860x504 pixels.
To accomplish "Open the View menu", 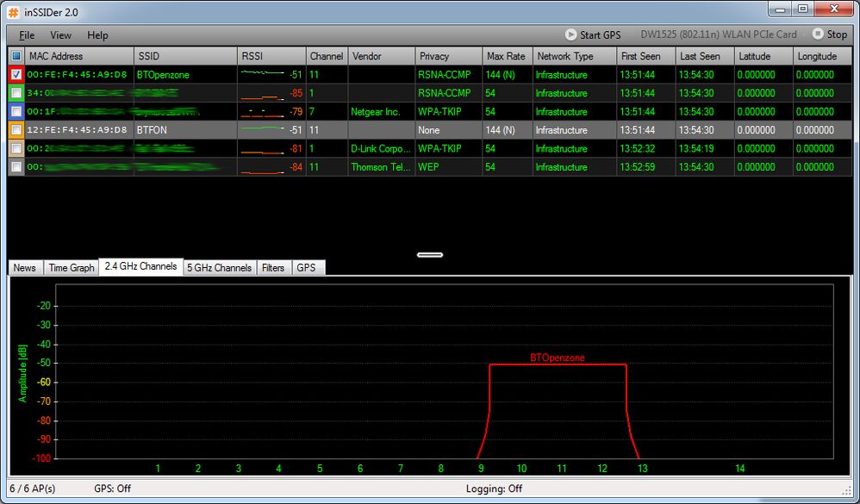I will (x=60, y=35).
